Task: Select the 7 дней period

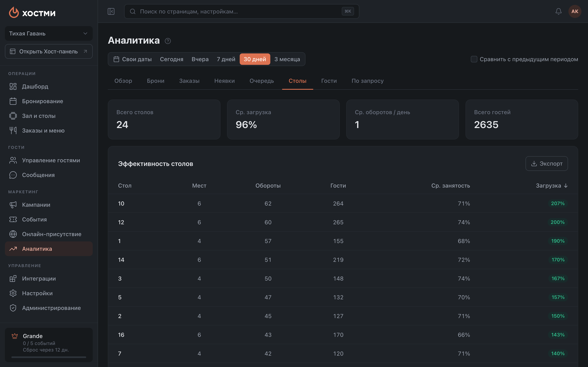Action: (226, 59)
